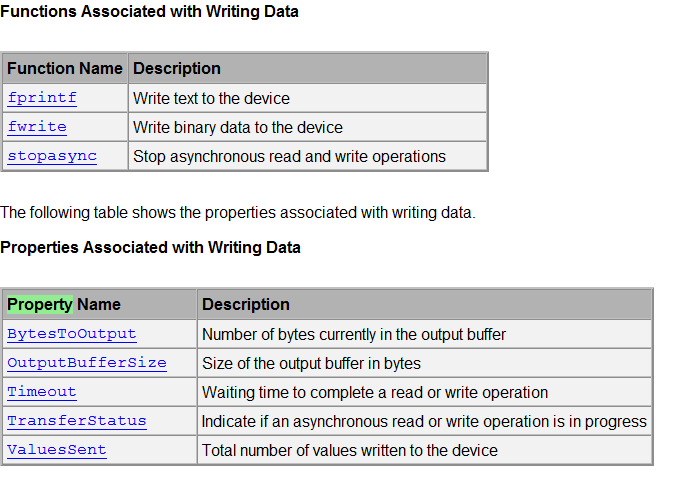Click the Description header in properties table
This screenshot has width=679, height=484.
[x=246, y=304]
